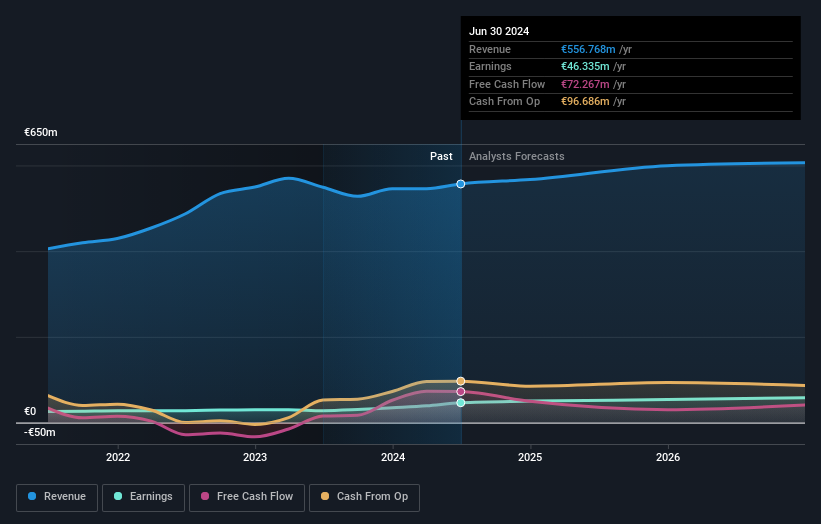Click the Free Cash Flow tooltip row label
This screenshot has width=821, height=524.
click(x=507, y=84)
